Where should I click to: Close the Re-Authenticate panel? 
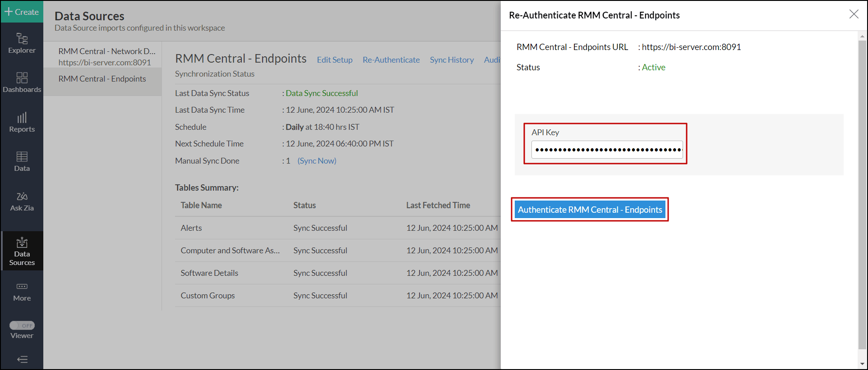[x=854, y=14]
